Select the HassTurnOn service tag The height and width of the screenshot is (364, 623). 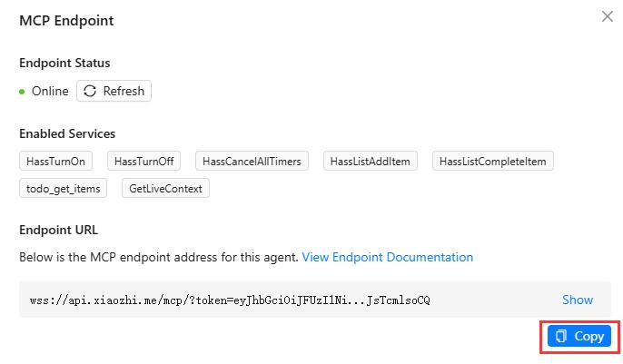click(55, 161)
